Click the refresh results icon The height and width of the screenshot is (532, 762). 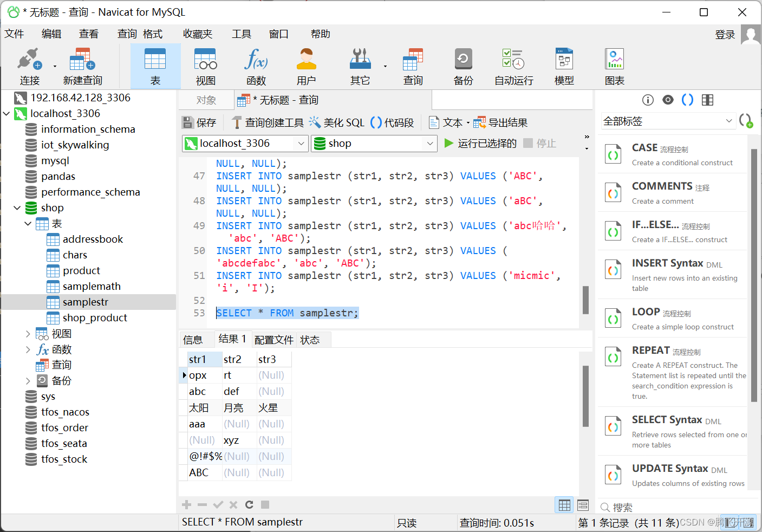(x=249, y=505)
